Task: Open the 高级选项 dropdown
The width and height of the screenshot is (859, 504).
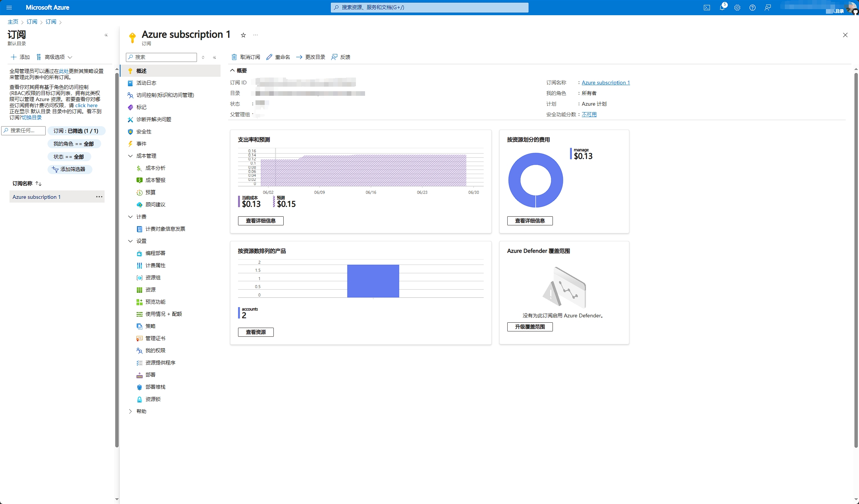Action: (x=54, y=57)
